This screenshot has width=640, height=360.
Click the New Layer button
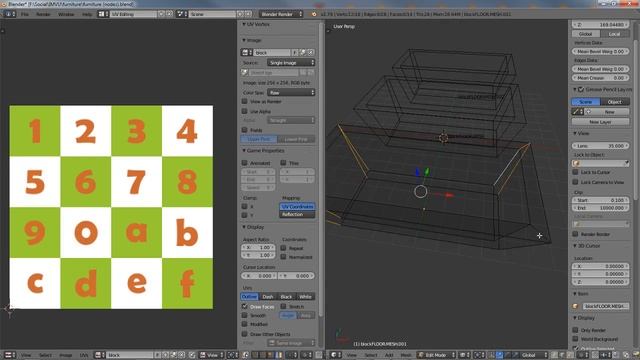point(600,122)
